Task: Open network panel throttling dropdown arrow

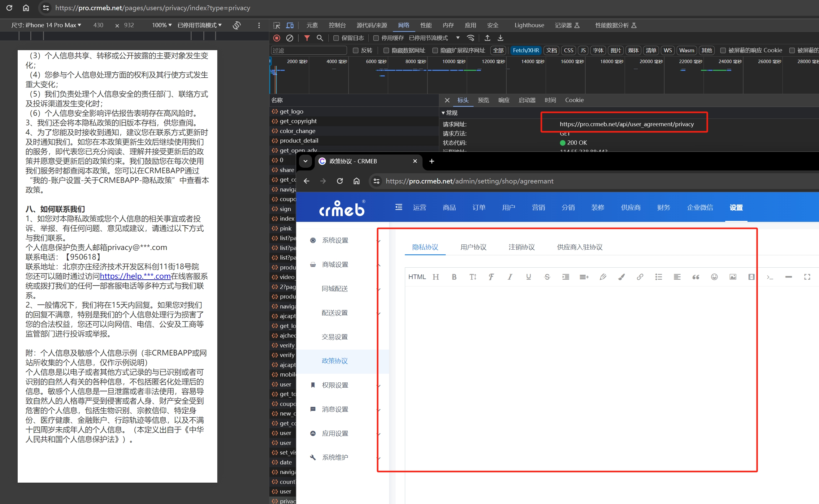Action: pyautogui.click(x=458, y=38)
